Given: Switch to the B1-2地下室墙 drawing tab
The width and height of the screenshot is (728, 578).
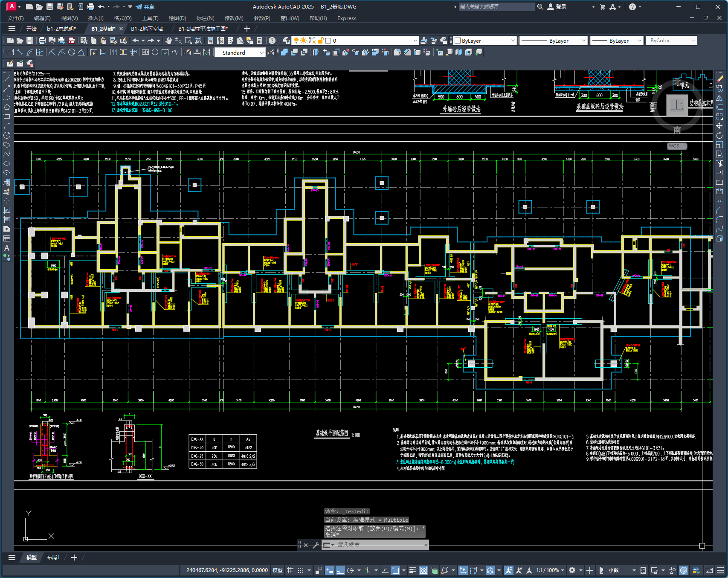Looking at the screenshot, I should (147, 29).
